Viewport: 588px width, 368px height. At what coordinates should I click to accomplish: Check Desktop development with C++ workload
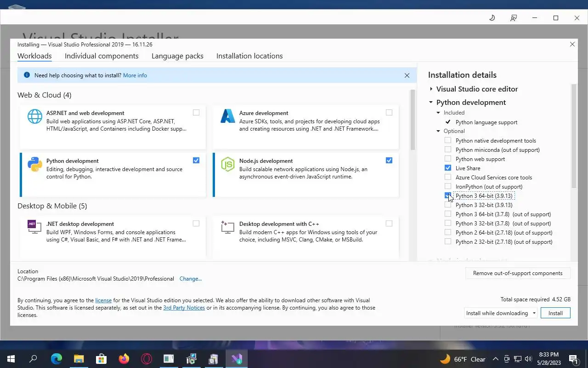click(x=389, y=224)
